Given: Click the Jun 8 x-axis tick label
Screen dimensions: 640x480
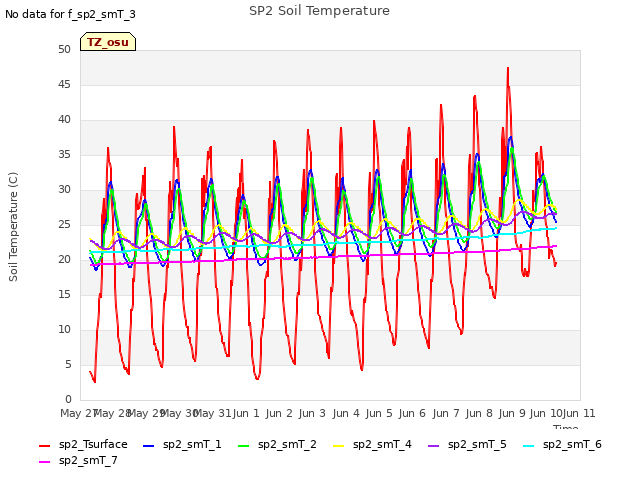Looking at the screenshot, I should tap(479, 413).
